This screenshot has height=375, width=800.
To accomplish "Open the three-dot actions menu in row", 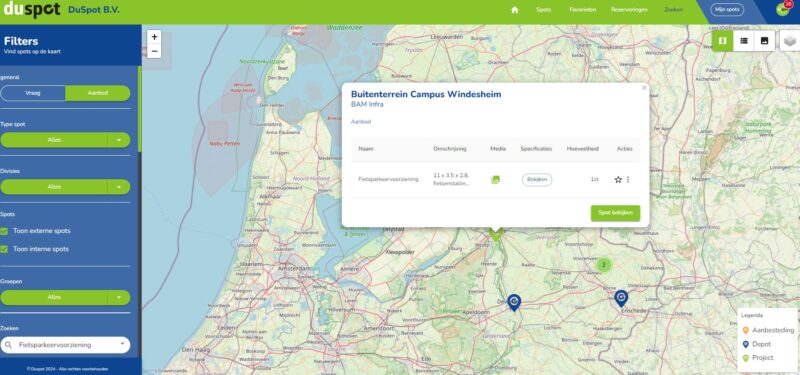I will [628, 180].
